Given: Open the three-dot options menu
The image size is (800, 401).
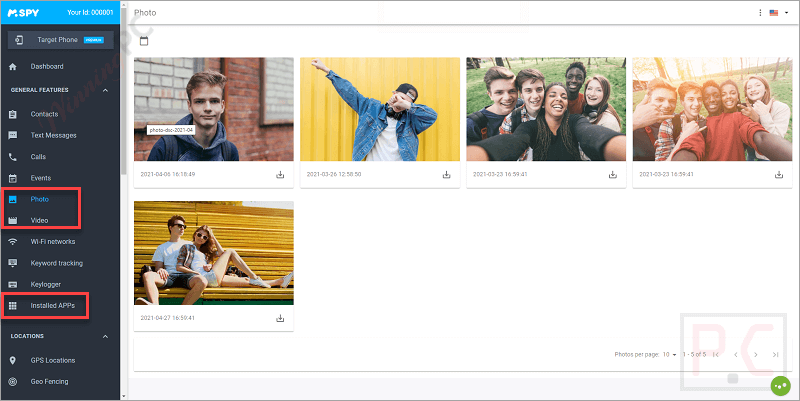Looking at the screenshot, I should point(760,13).
